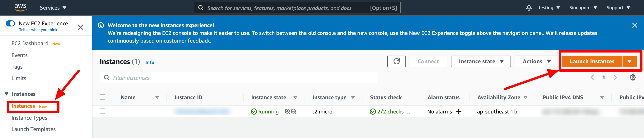The width and height of the screenshot is (644, 138).
Task: Click the Alarm status column header
Action: point(444,98)
